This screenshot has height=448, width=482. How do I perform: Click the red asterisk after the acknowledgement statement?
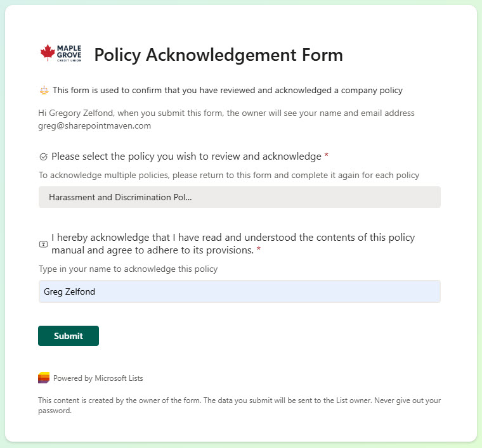click(259, 250)
